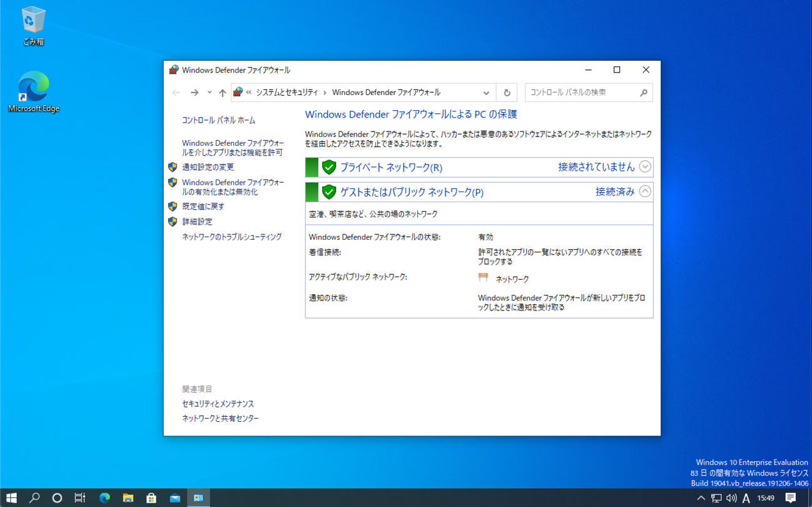Open the 詳細設定 link

[x=197, y=222]
